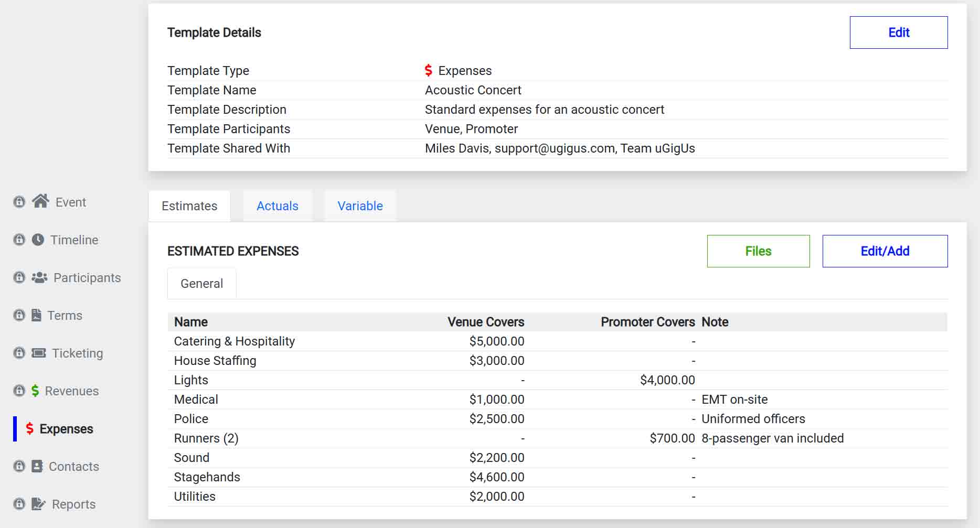Click the Runners (2) expense name
This screenshot has width=980, height=528.
pyautogui.click(x=206, y=438)
